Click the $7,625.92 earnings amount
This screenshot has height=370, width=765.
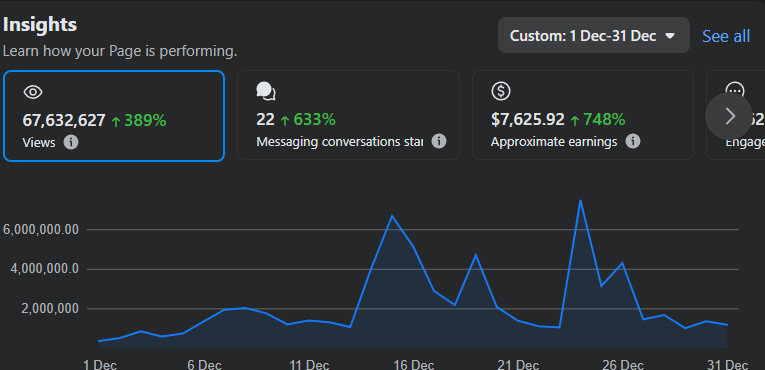(x=528, y=119)
